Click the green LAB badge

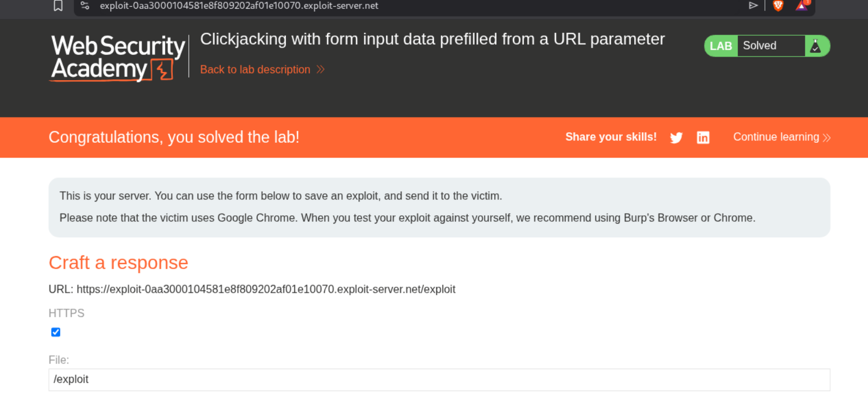tap(720, 46)
